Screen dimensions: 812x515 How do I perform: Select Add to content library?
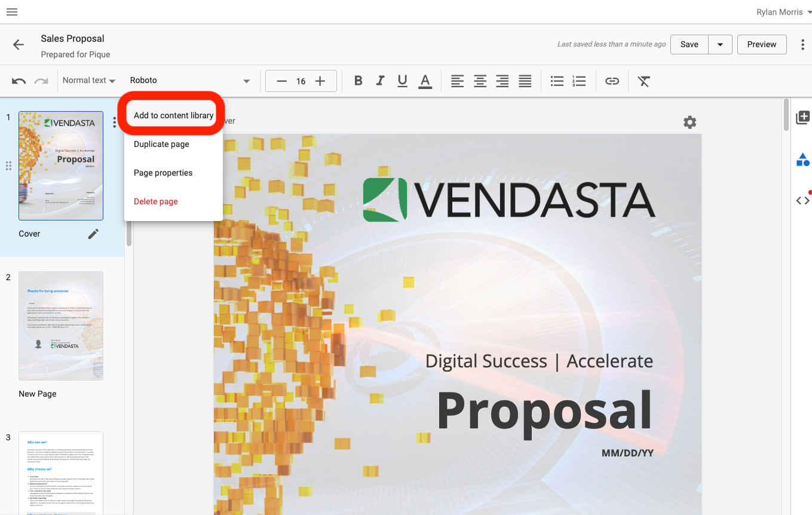coord(173,115)
